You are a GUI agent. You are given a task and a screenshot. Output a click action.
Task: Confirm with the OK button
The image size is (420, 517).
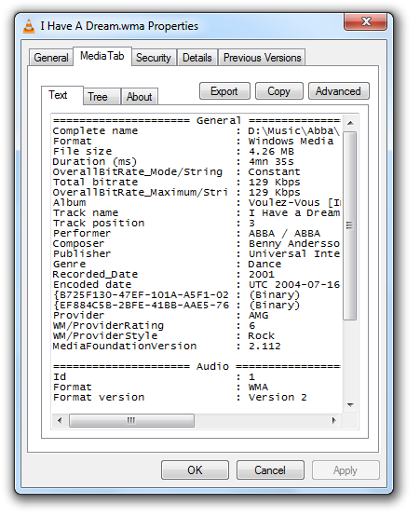pos(195,469)
